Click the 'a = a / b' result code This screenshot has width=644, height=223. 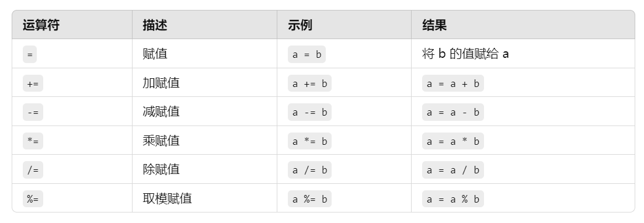453,170
